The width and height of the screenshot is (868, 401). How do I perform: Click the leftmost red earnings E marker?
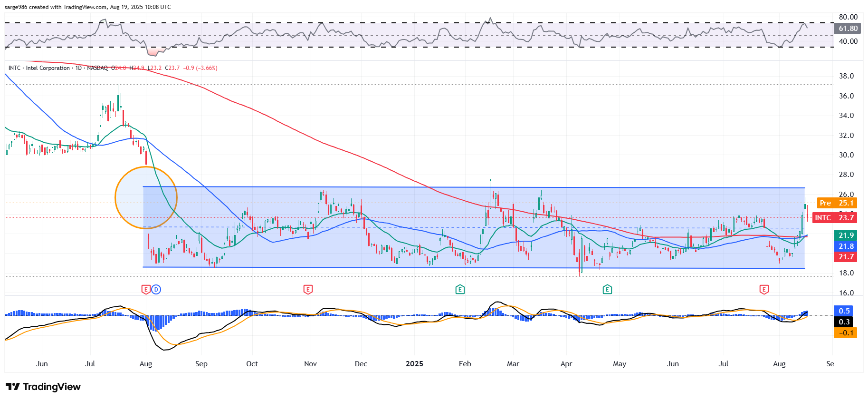(146, 289)
